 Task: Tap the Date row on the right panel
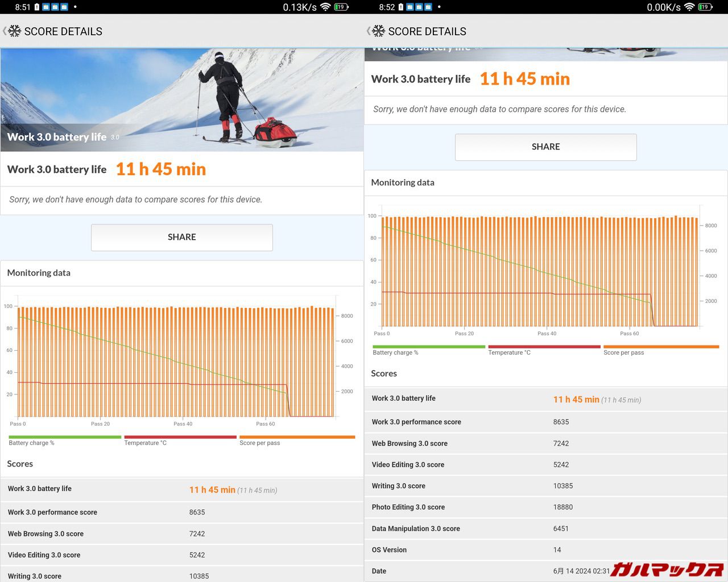click(489, 571)
